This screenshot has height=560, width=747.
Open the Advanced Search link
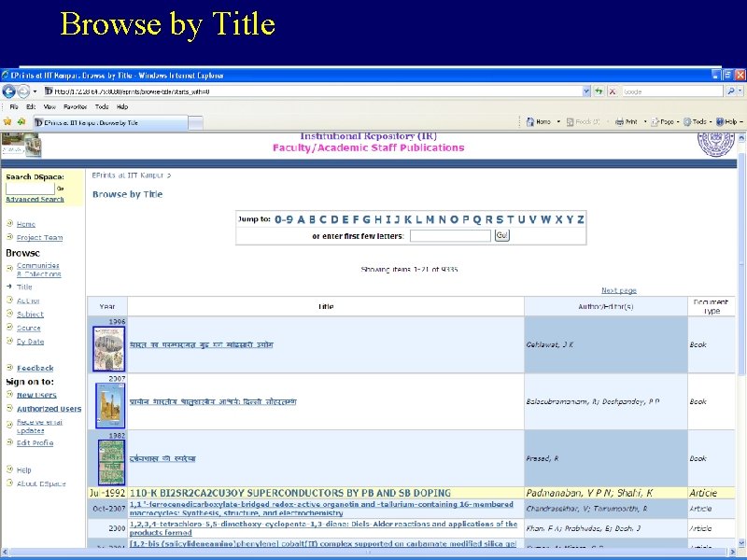35,199
